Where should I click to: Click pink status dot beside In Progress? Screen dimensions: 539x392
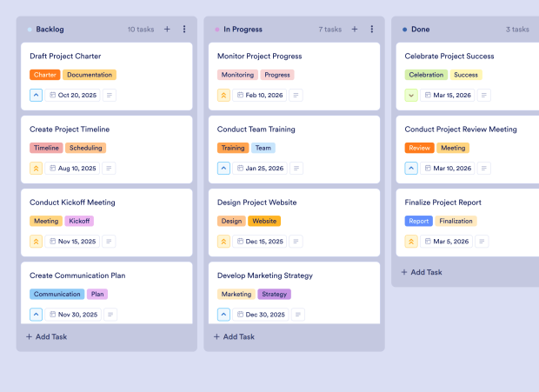pos(216,30)
